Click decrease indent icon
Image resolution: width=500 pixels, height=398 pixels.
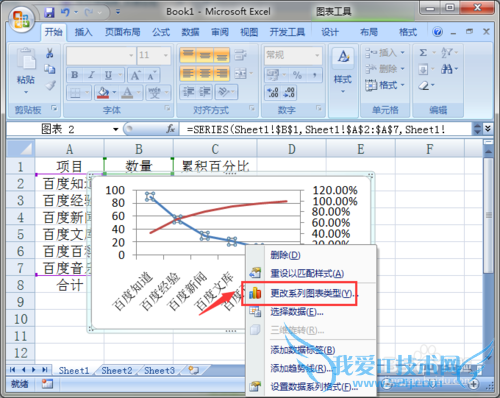click(x=189, y=92)
